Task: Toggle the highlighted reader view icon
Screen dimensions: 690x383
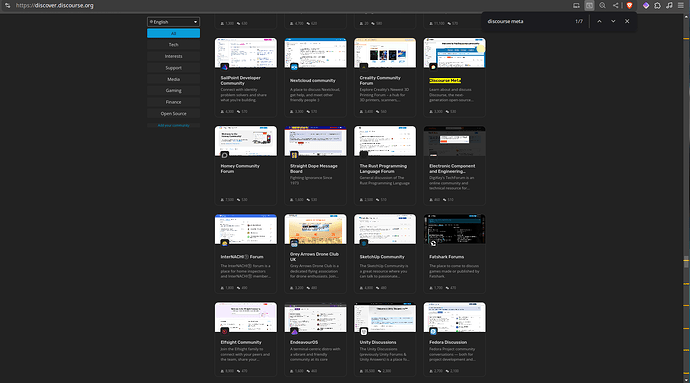Action: tap(589, 5)
